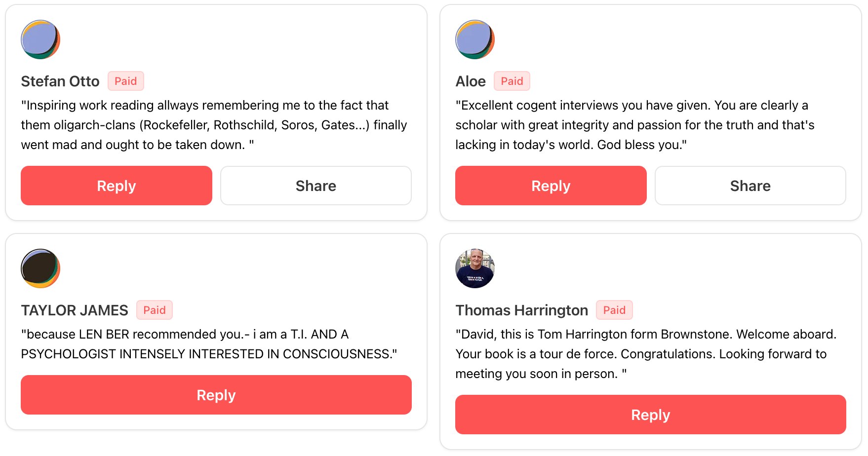Screen dimensions: 868x456
Task: Click Paid badge beside TAYLOR JAMES
Action: (155, 310)
